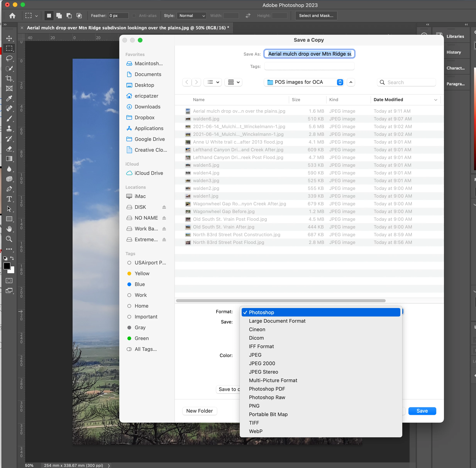Click the New Folder button

(199, 411)
